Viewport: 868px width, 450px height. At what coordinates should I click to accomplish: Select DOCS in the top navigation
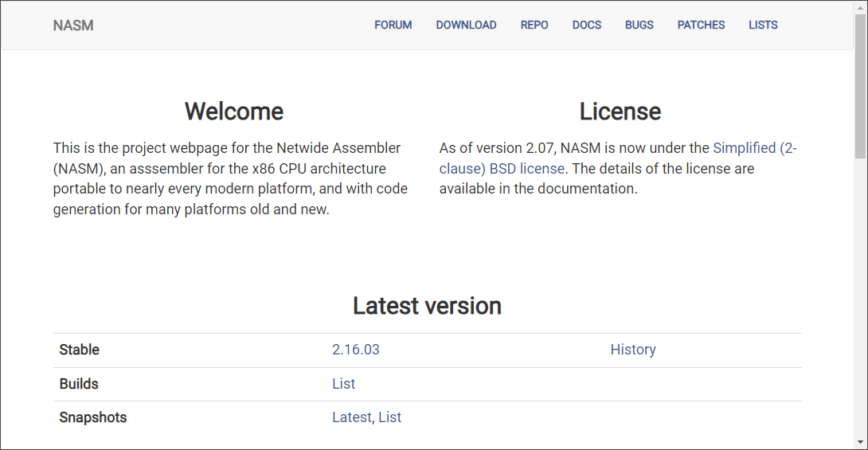[587, 25]
